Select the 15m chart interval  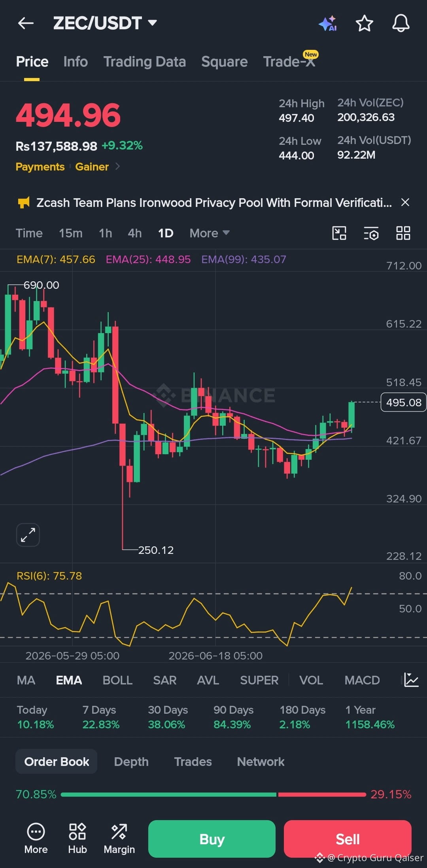coord(71,233)
